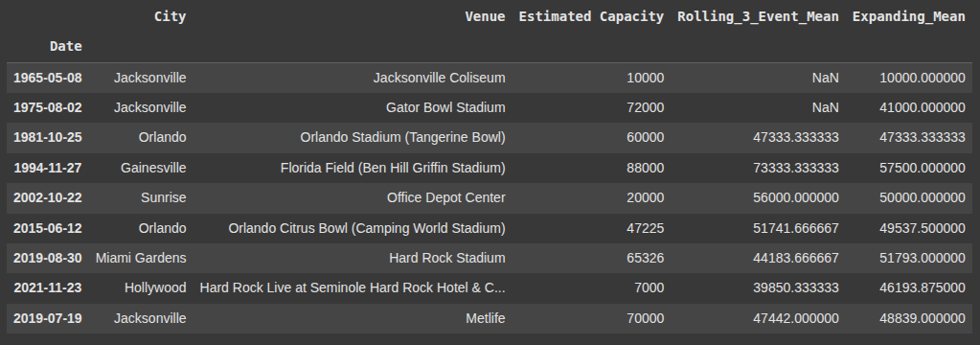The height and width of the screenshot is (345, 980).
Task: Select the Date index header
Action: (x=66, y=46)
